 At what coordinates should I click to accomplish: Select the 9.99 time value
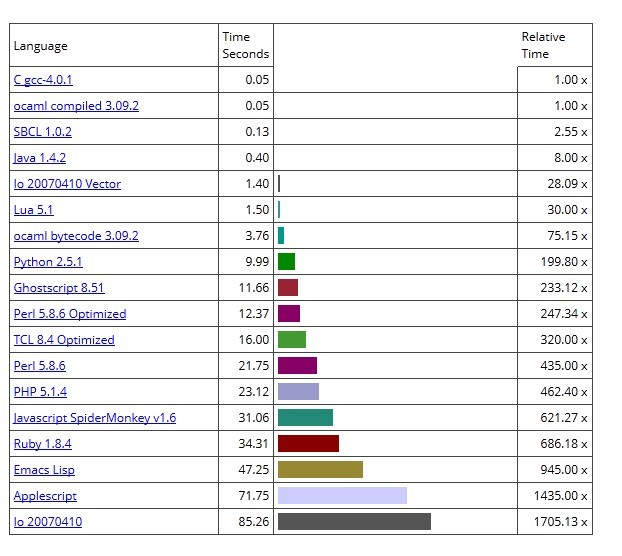click(257, 262)
